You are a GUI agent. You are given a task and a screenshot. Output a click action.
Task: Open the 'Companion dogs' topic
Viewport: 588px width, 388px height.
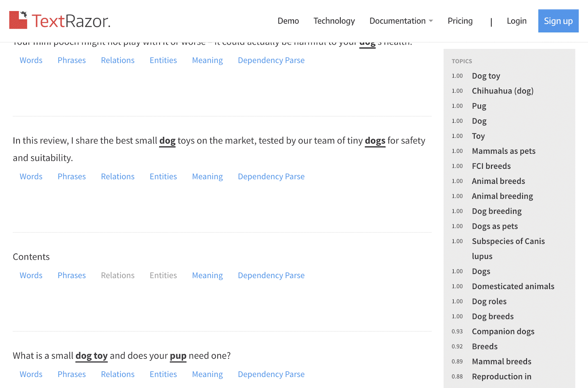point(503,332)
